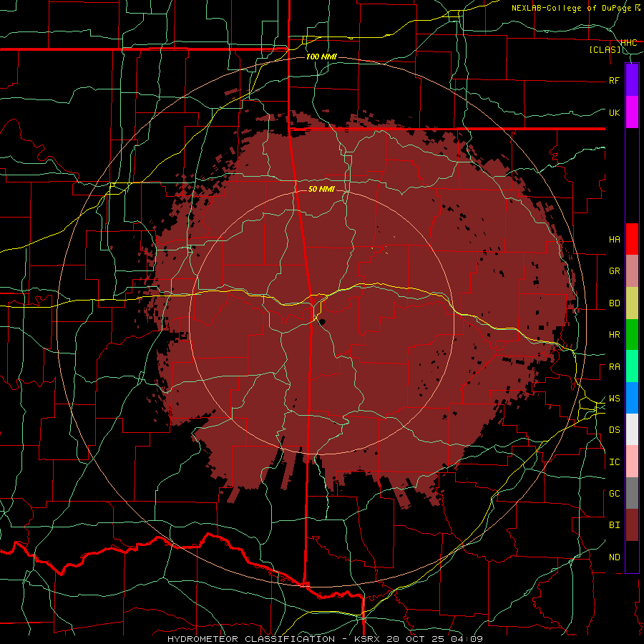Click the RF purple legend swatch
Viewport: 644px width, 644px height.
point(632,80)
